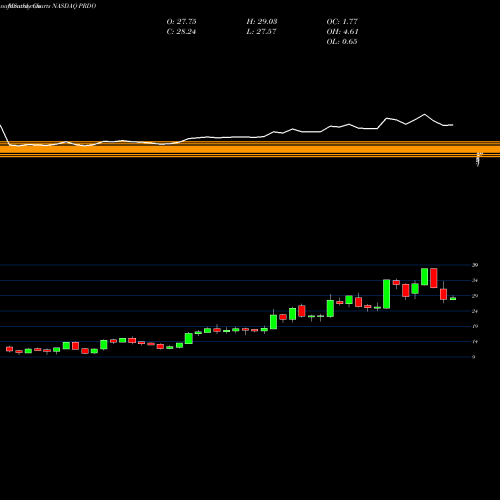Click the OL: 0.65 reading
The height and width of the screenshot is (500, 500).
click(342, 42)
